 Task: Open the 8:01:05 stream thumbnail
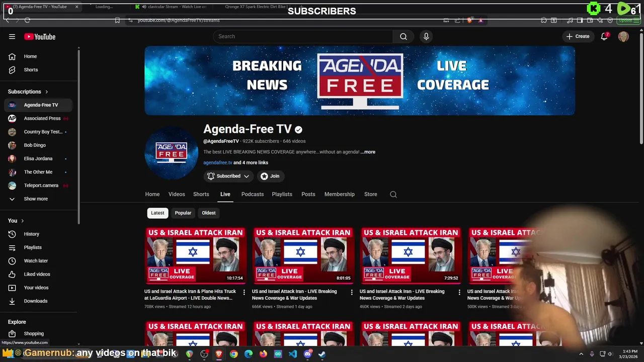click(303, 255)
